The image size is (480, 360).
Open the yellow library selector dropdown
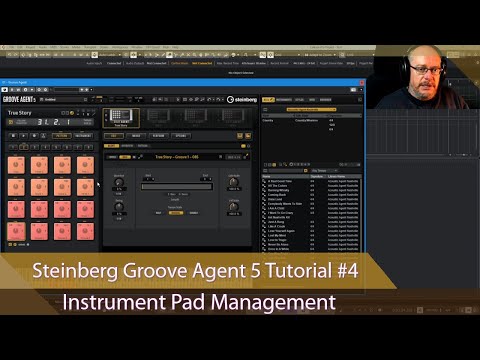(x=311, y=109)
